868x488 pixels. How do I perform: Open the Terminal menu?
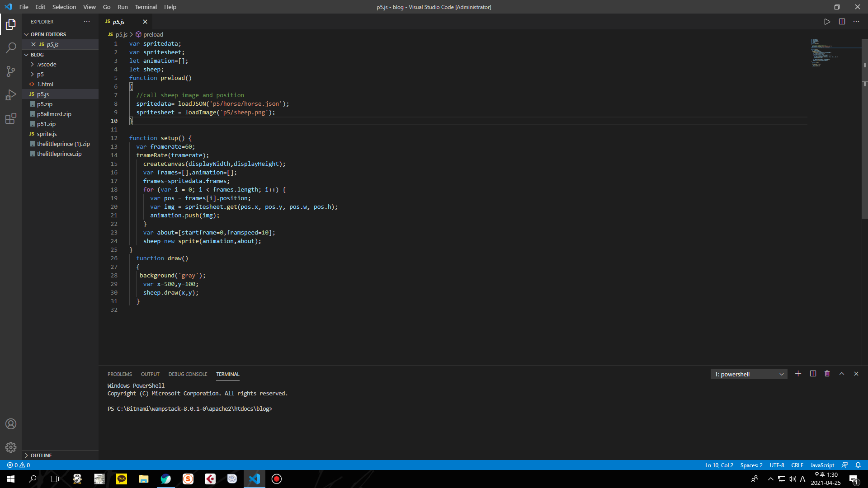tap(146, 7)
